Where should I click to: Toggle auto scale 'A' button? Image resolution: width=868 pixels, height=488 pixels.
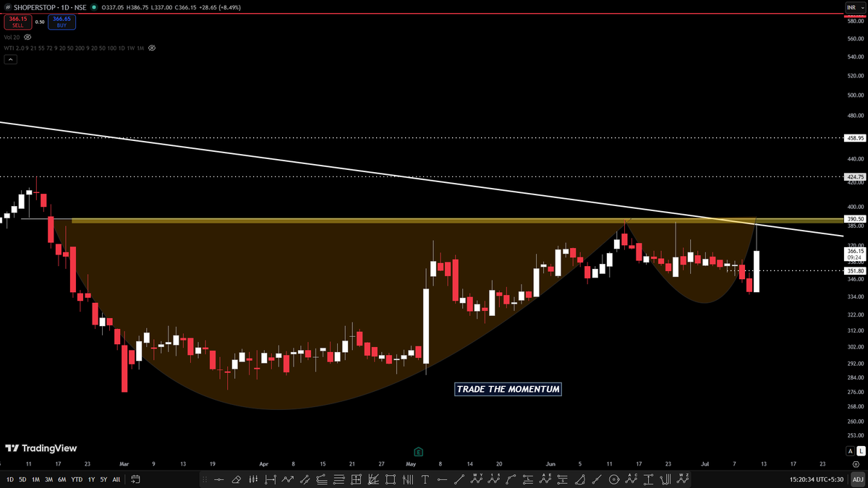pyautogui.click(x=850, y=451)
